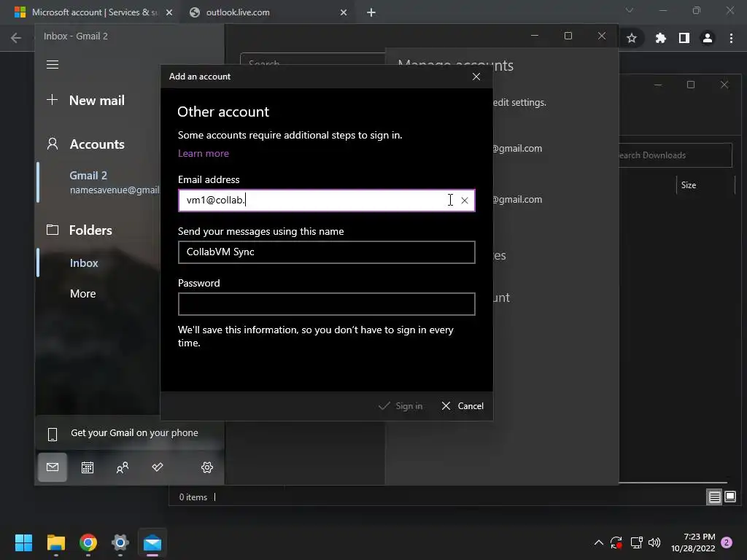
Task: Open a new browser tab
Action: 371,12
